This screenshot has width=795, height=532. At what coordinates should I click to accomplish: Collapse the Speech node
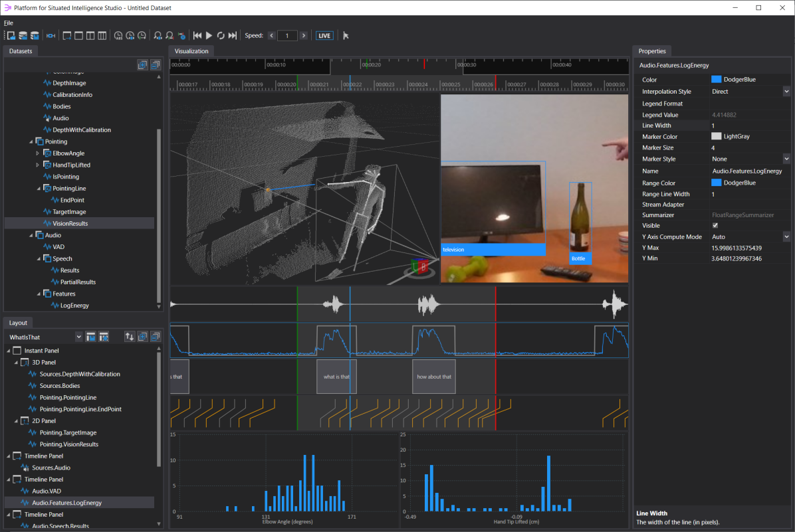[39, 259]
